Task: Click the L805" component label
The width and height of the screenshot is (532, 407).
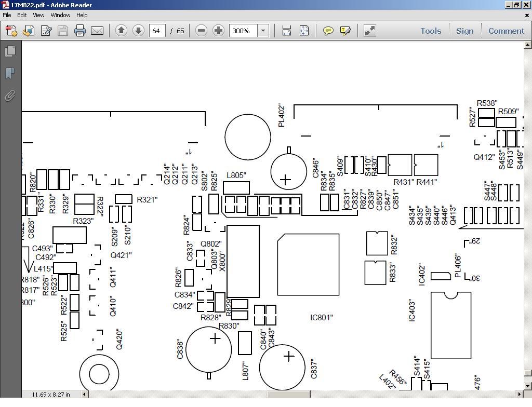Action: click(236, 175)
